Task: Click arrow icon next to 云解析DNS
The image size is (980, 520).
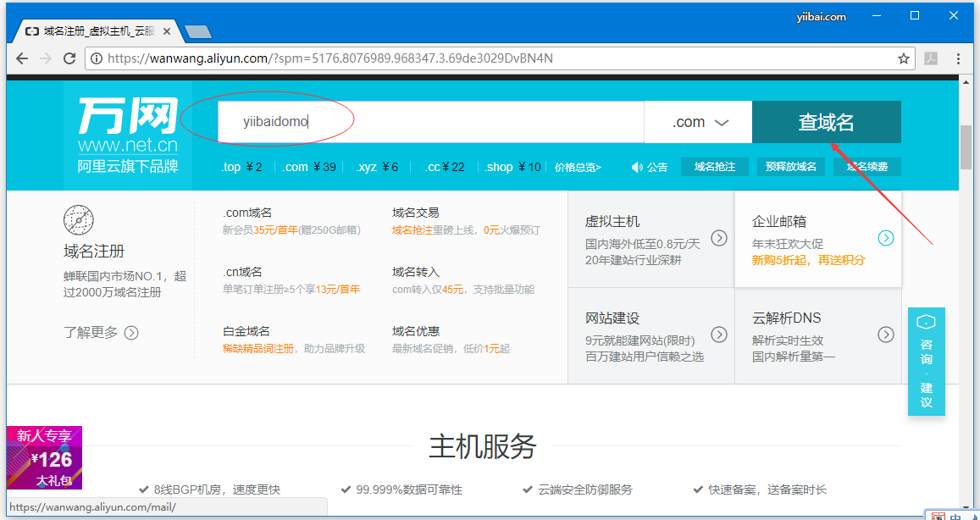Action: pos(885,335)
